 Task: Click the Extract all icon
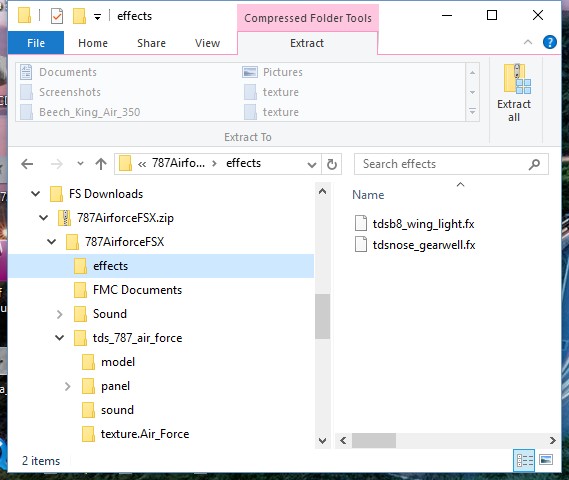tap(516, 79)
